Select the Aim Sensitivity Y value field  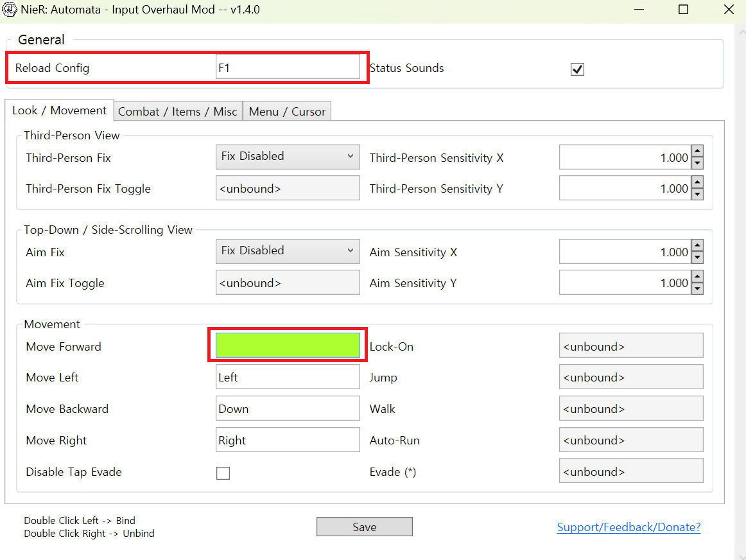coord(625,283)
